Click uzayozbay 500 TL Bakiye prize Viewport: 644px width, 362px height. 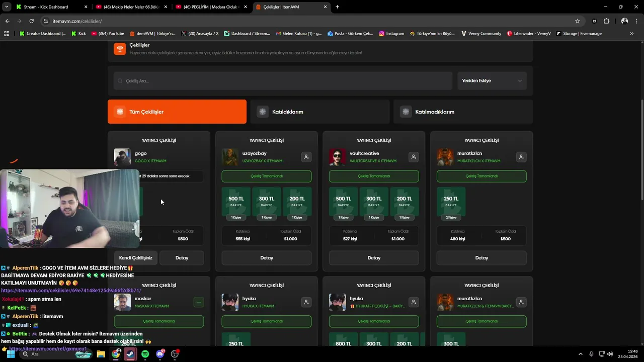click(x=236, y=204)
